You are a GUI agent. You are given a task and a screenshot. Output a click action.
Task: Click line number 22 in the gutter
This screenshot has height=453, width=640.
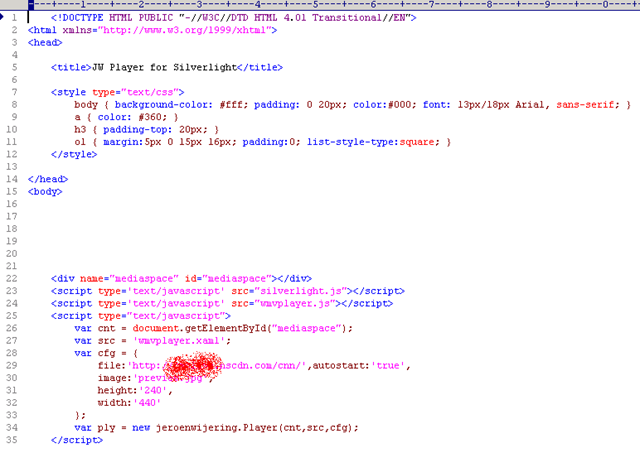[x=12, y=279]
